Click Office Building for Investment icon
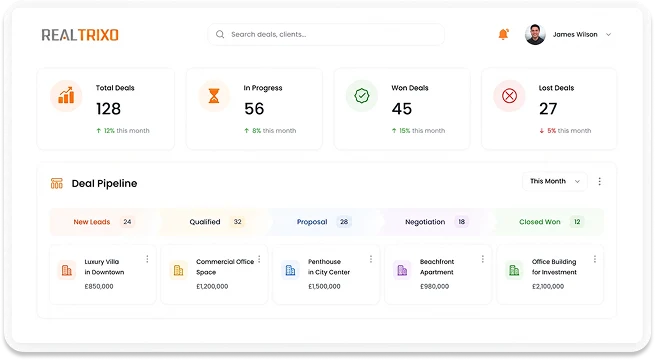 (514, 270)
